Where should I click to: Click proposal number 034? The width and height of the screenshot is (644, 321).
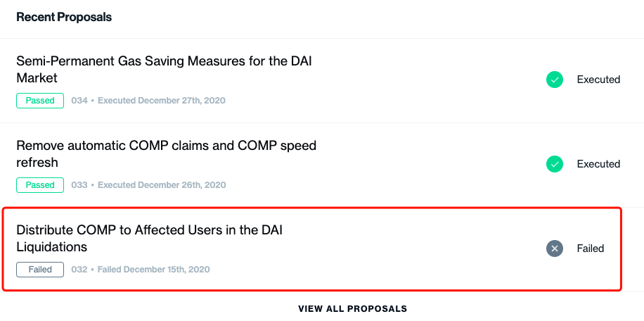point(79,100)
